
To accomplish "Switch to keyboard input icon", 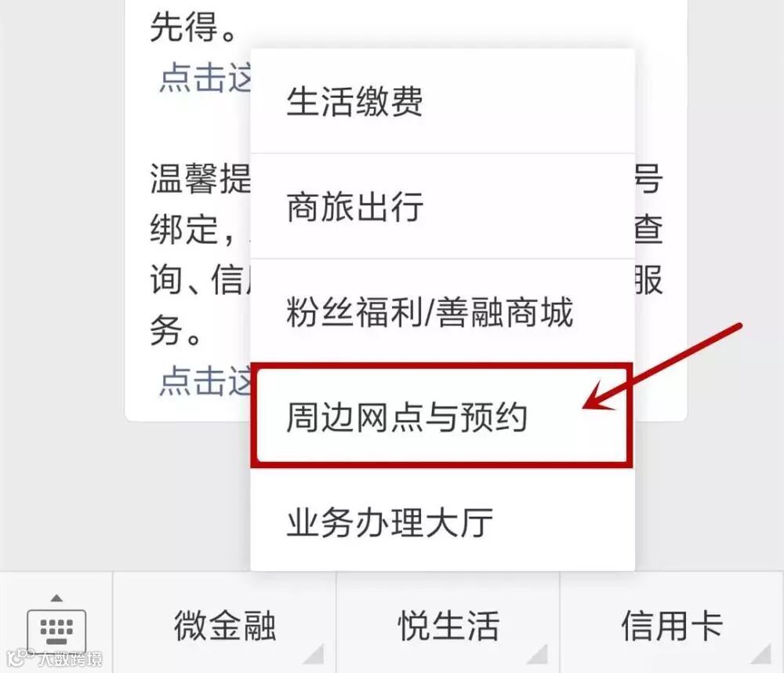I will point(56,630).
